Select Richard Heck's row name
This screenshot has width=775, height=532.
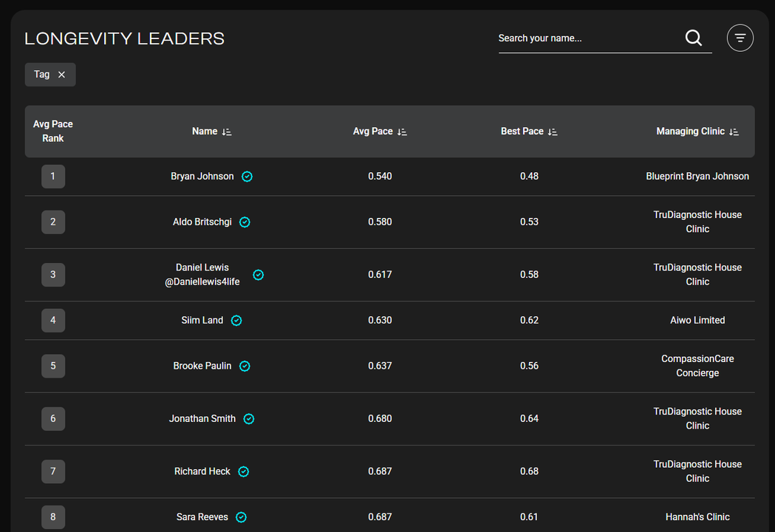click(x=202, y=471)
